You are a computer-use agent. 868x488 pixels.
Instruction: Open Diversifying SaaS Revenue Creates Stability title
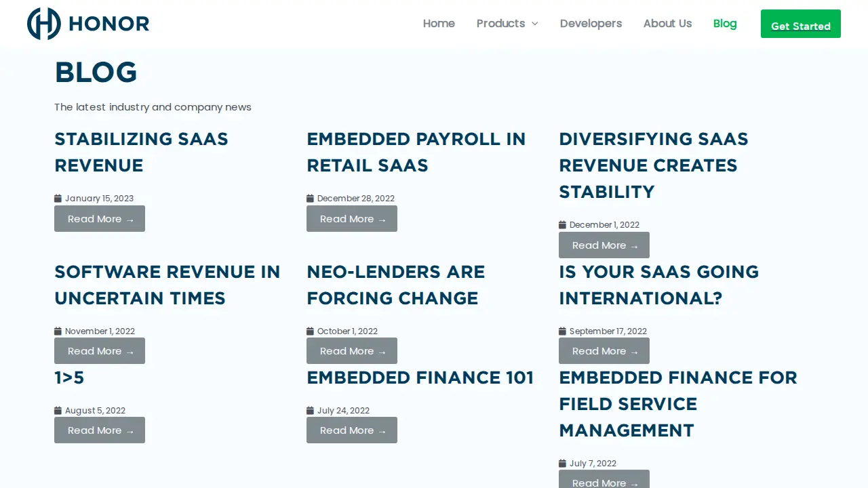click(x=654, y=165)
